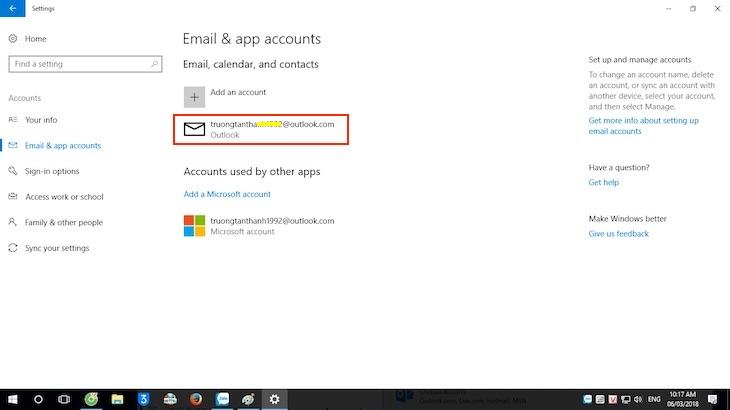Viewport: 730px width, 410px height.
Task: Select the Microsoft account truongtanthanh1992 entry
Action: 259,226
